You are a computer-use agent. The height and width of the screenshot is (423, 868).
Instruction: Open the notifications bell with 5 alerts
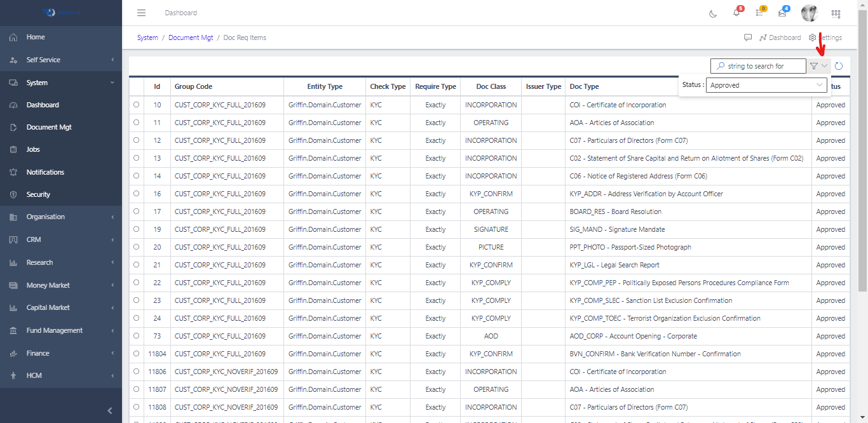click(736, 13)
